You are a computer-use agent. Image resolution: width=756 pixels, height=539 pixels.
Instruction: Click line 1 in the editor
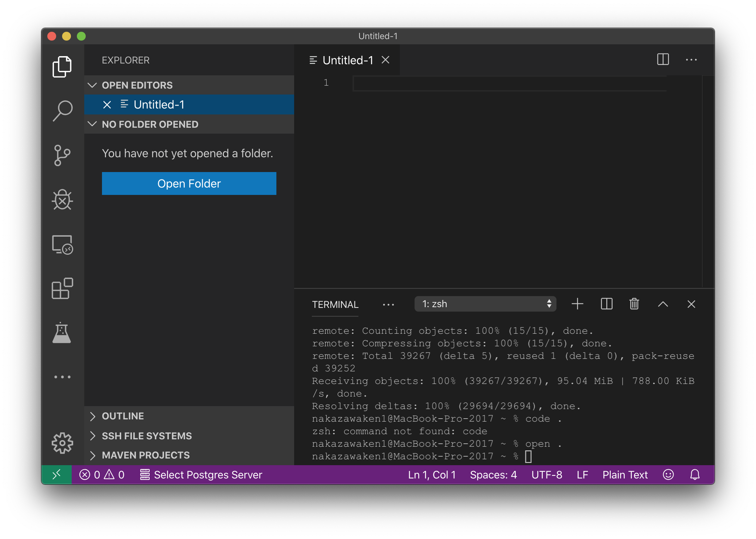(x=443, y=83)
